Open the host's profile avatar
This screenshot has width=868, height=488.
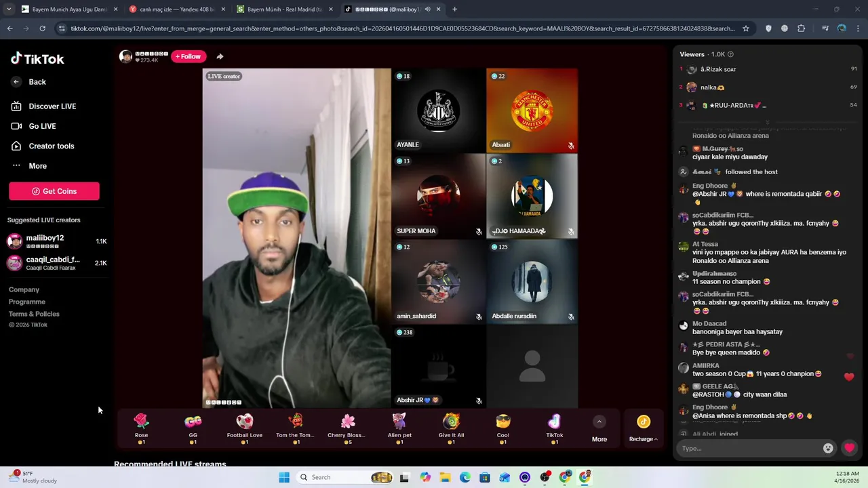(x=125, y=56)
